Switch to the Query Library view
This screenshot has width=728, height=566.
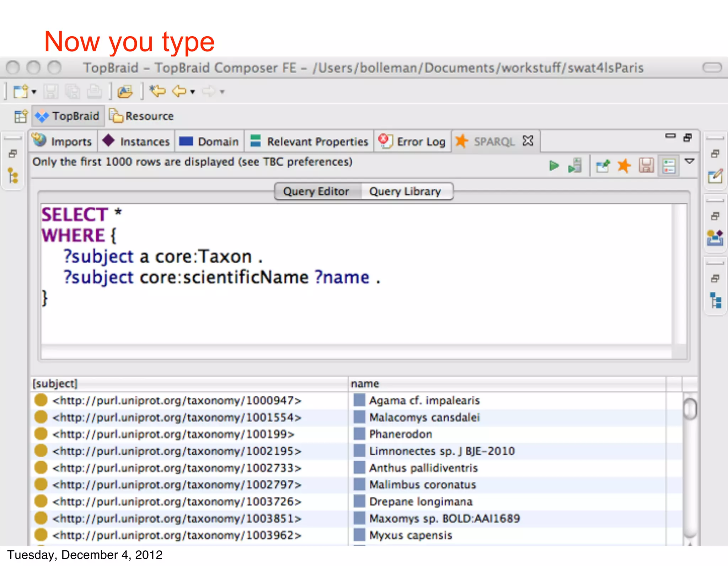405,192
